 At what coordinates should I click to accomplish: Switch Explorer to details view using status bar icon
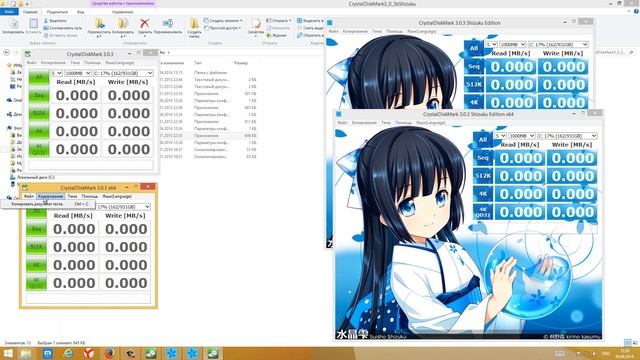(627, 342)
